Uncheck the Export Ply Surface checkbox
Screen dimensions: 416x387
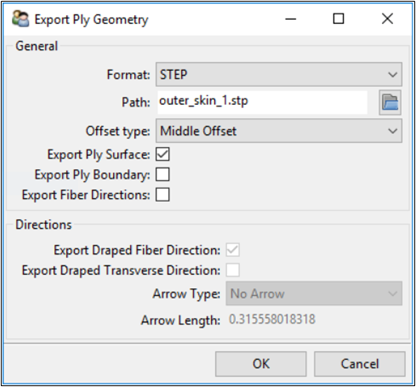tap(163, 154)
